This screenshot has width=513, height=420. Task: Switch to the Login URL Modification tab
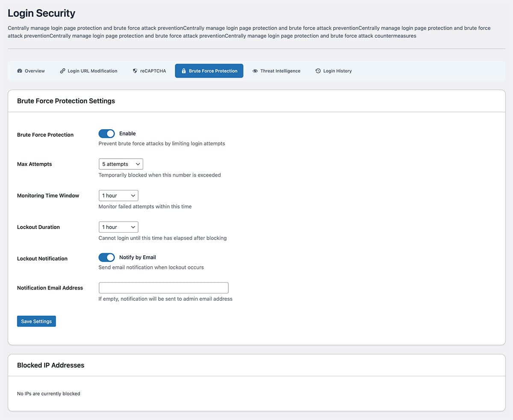coord(92,71)
